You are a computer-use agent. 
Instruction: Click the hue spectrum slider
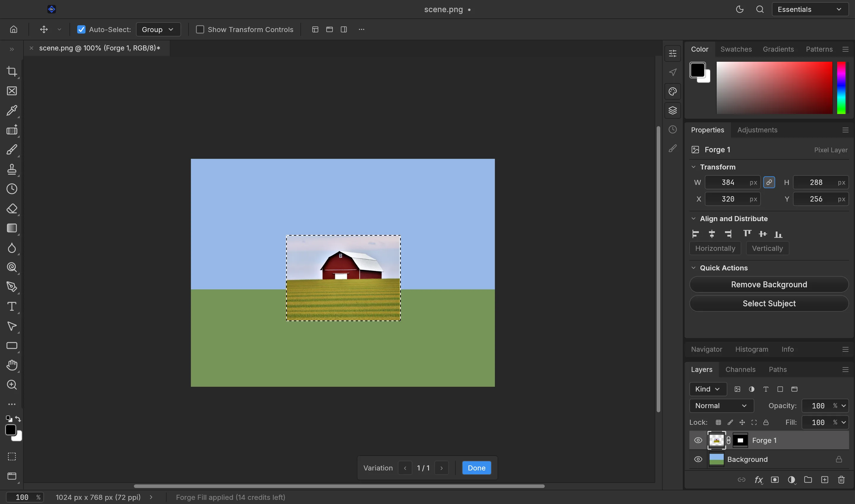[841, 88]
